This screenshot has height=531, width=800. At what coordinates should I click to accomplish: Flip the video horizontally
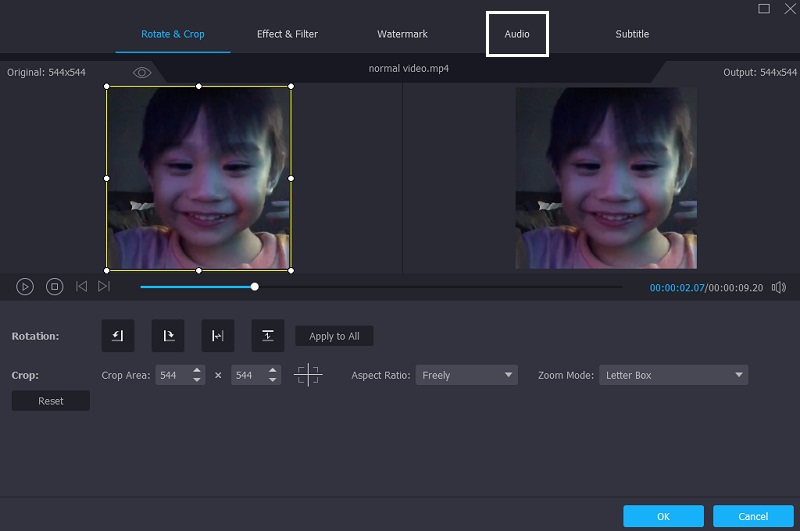[218, 336]
